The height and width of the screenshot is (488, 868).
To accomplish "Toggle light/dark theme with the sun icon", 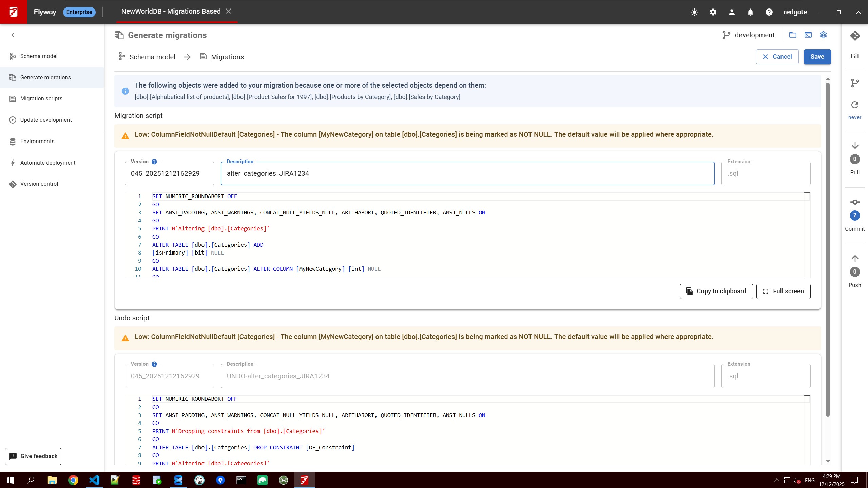I will pyautogui.click(x=694, y=12).
